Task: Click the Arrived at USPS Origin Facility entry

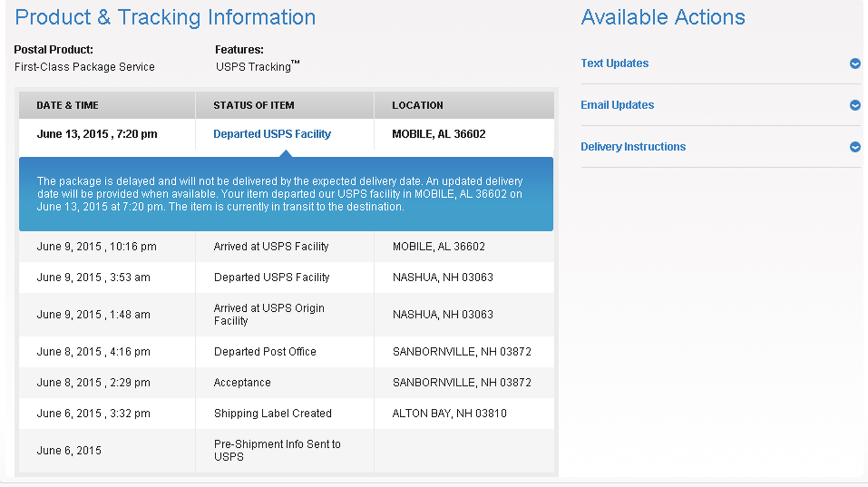Action: tap(269, 315)
